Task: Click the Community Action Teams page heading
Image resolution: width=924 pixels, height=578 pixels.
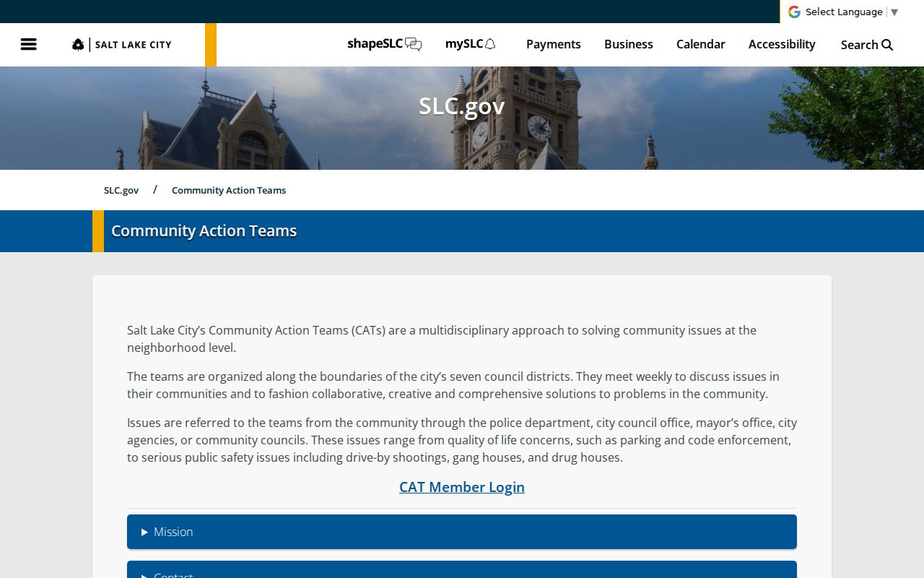Action: [x=204, y=231]
